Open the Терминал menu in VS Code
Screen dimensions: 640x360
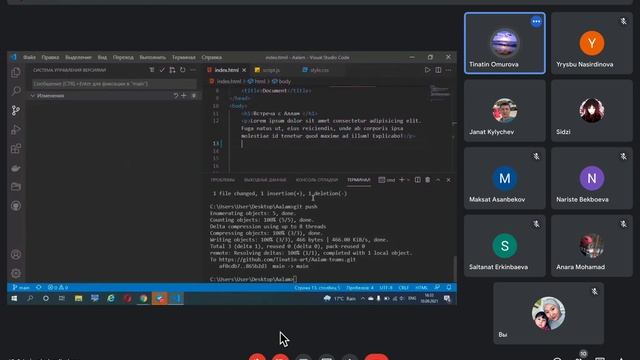(183, 57)
